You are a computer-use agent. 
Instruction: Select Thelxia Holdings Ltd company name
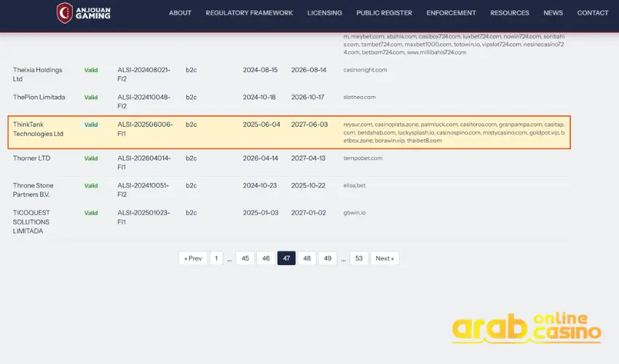[x=37, y=74]
